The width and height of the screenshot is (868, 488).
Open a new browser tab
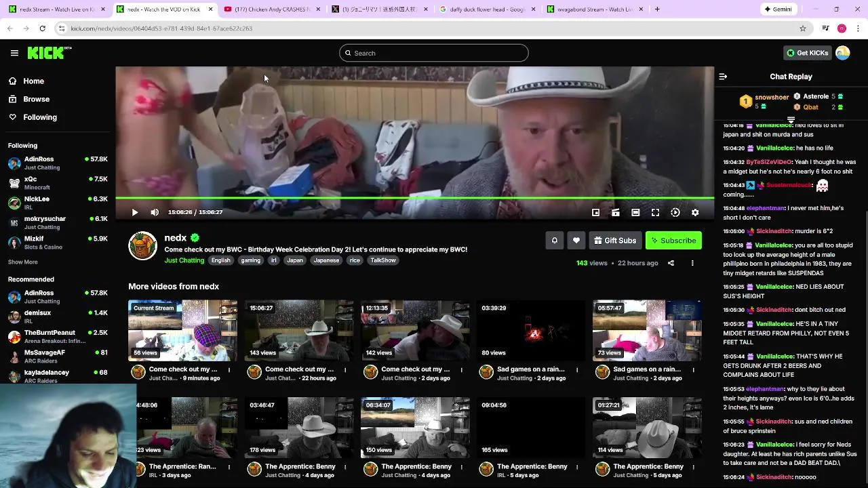(x=657, y=9)
